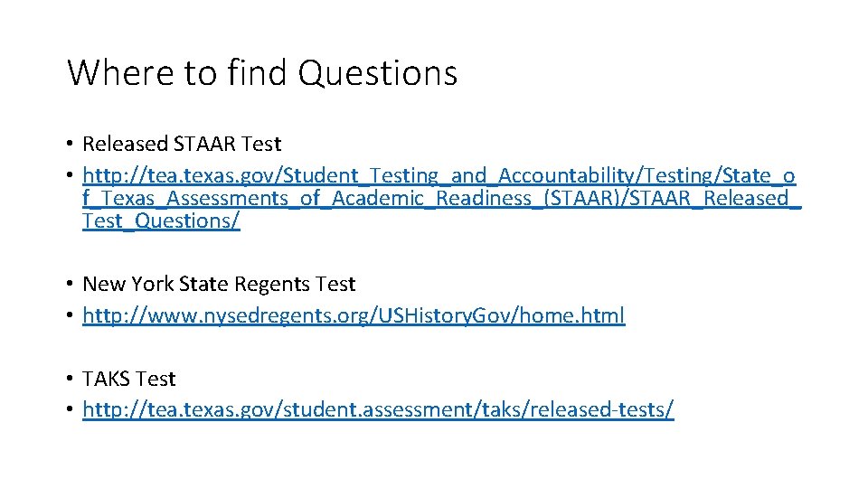The width and height of the screenshot is (868, 488).
Task: Click the 'Test_Questions/' link ending
Action: (x=161, y=221)
